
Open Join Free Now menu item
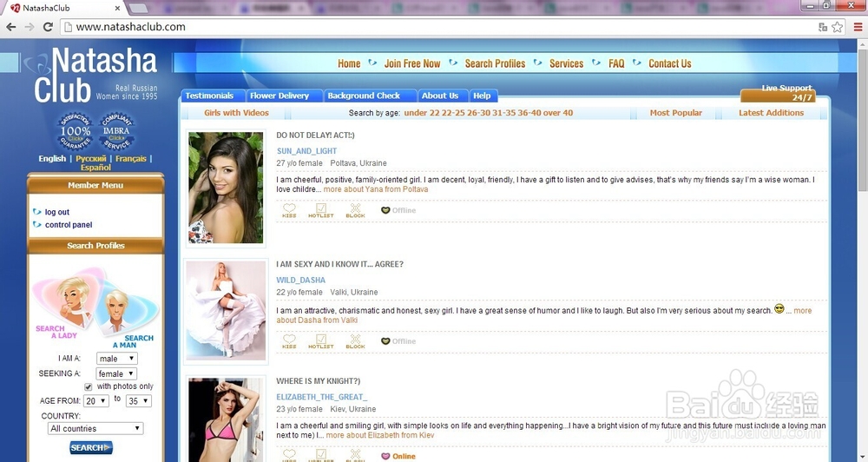[x=412, y=63]
